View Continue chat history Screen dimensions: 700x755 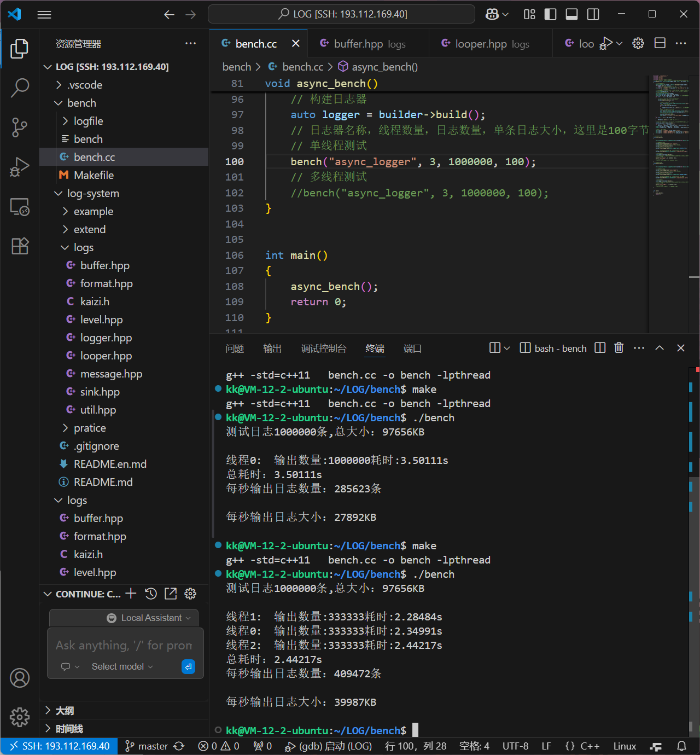(x=151, y=594)
